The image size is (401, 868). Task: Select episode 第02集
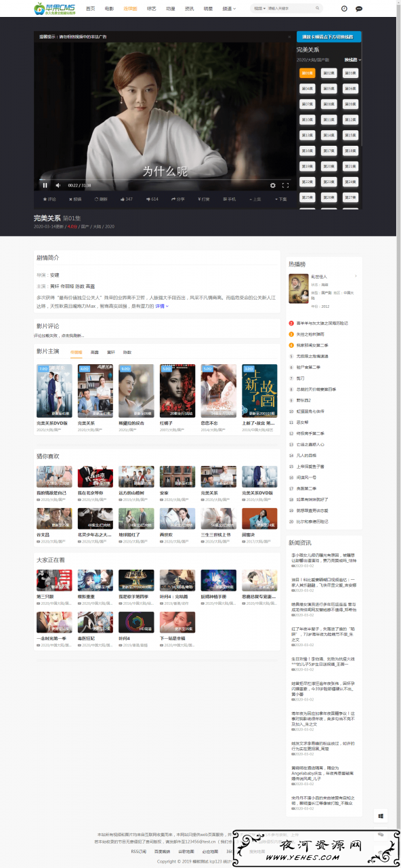click(329, 73)
